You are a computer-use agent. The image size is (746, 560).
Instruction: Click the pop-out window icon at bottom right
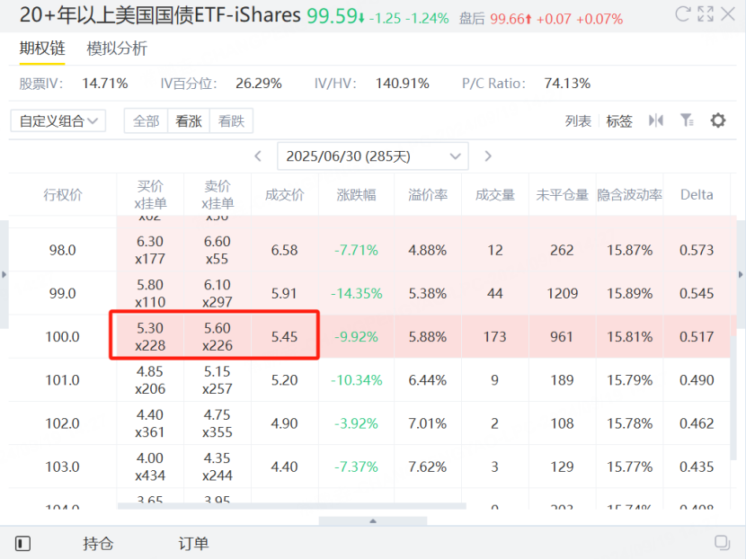click(723, 542)
